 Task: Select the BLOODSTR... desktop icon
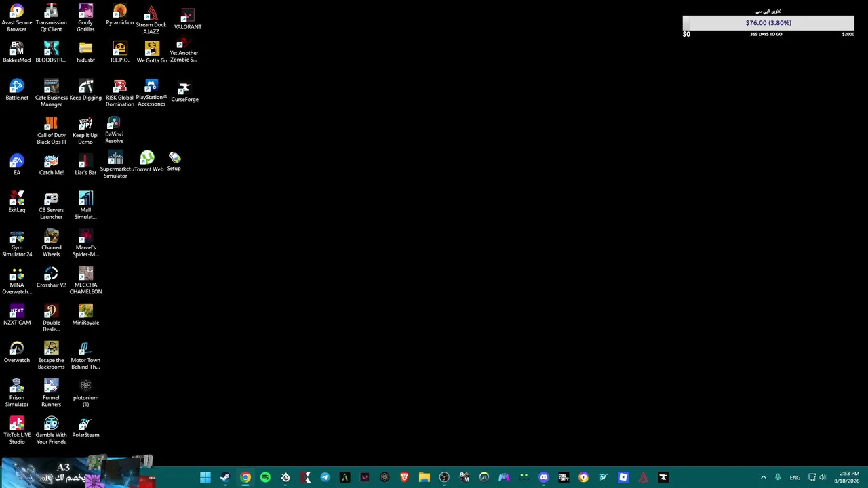[51, 52]
